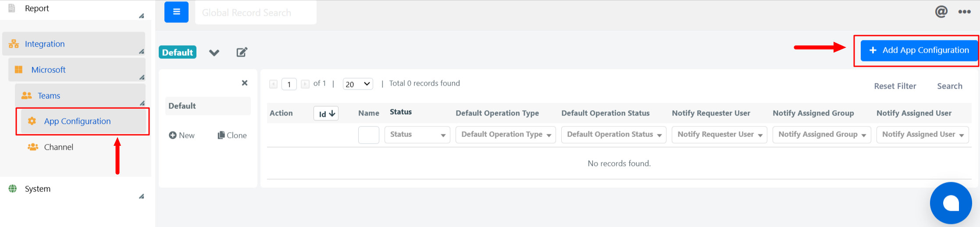
Task: Sort by Id column
Action: (x=326, y=114)
